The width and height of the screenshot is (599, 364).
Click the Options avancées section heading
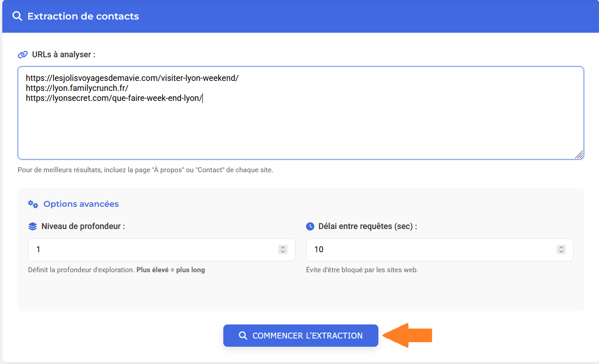[81, 204]
